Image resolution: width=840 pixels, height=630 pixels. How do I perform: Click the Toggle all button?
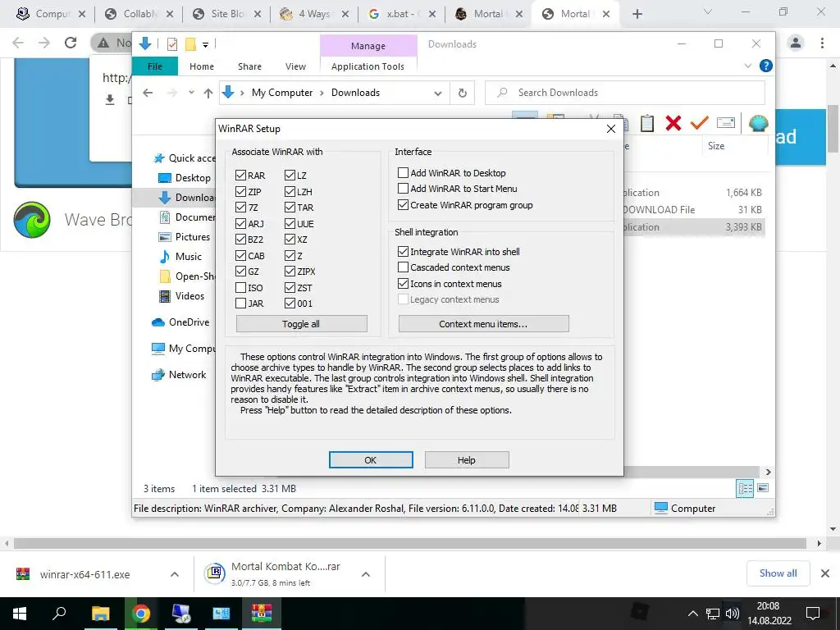(302, 323)
